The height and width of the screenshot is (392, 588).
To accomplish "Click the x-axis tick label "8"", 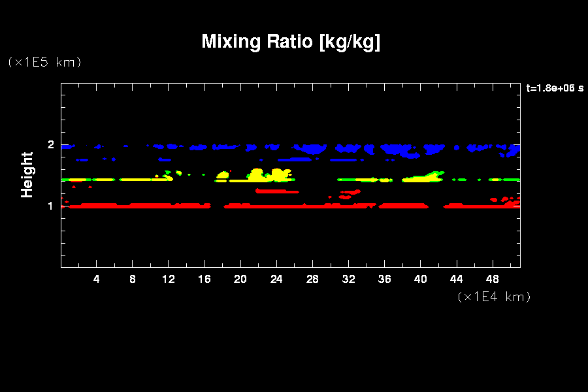I will [133, 280].
